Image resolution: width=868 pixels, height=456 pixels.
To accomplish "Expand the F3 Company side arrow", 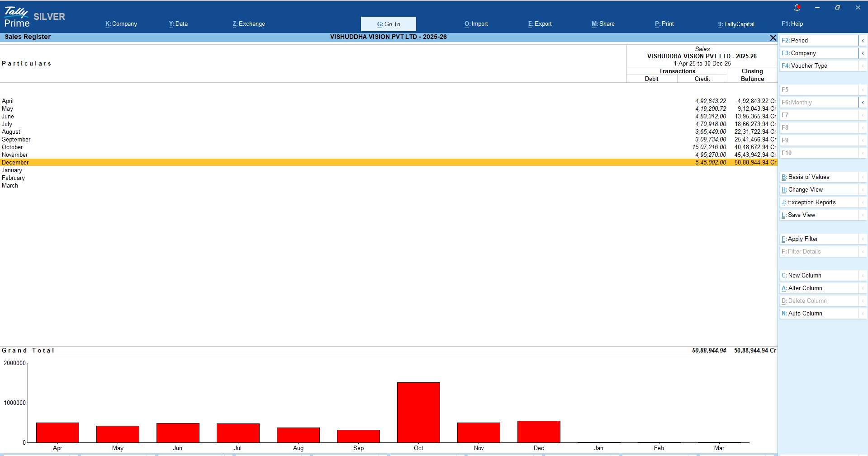I will point(863,53).
